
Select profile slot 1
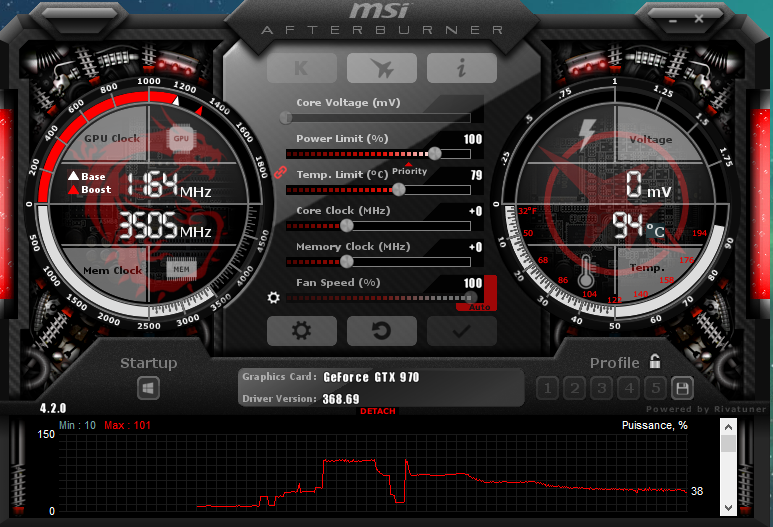point(547,388)
